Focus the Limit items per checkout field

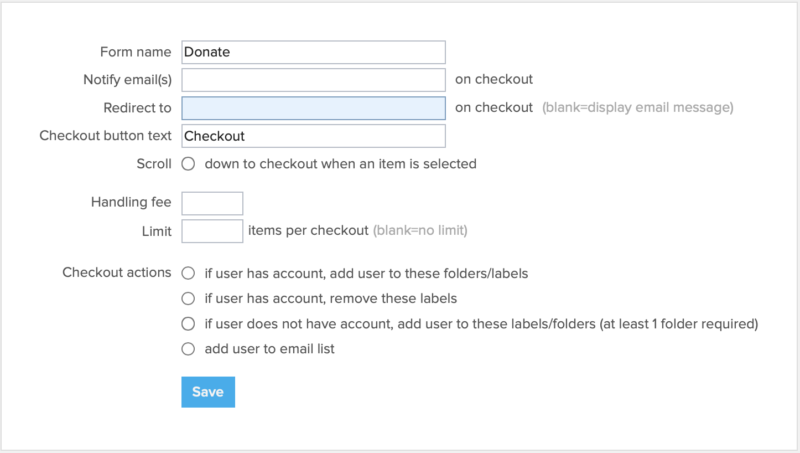click(212, 231)
